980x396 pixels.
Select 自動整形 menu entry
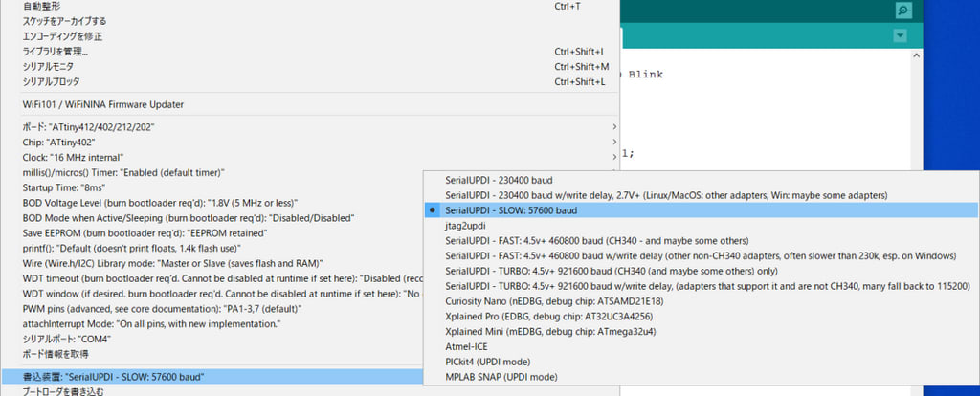(310, 7)
